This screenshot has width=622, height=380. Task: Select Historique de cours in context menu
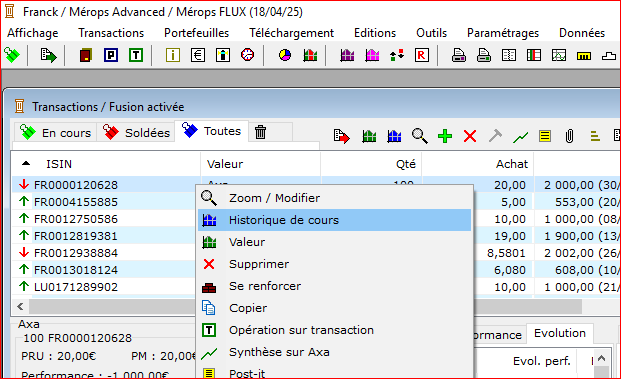[x=334, y=220]
